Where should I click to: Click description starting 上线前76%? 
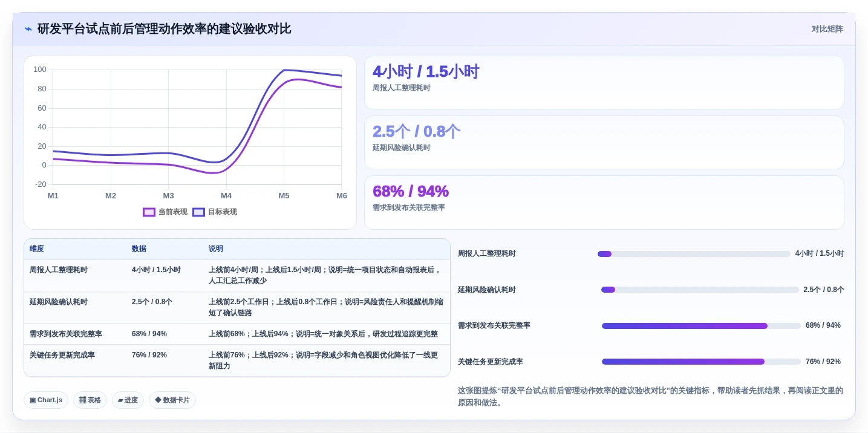[x=323, y=360]
